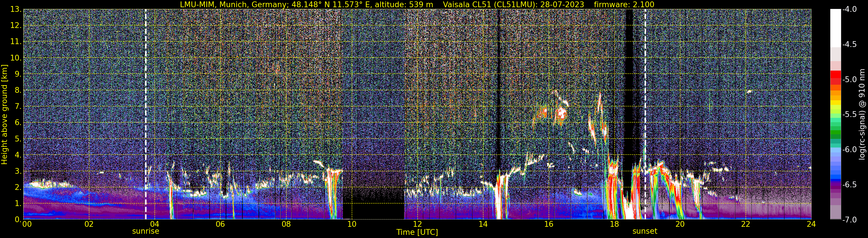Click the 'sunrise' label below the axis
The image size is (868, 238).
146,231
